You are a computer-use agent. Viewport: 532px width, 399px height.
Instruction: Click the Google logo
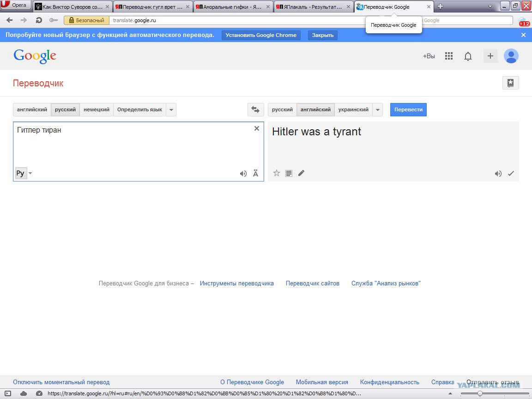(x=35, y=56)
